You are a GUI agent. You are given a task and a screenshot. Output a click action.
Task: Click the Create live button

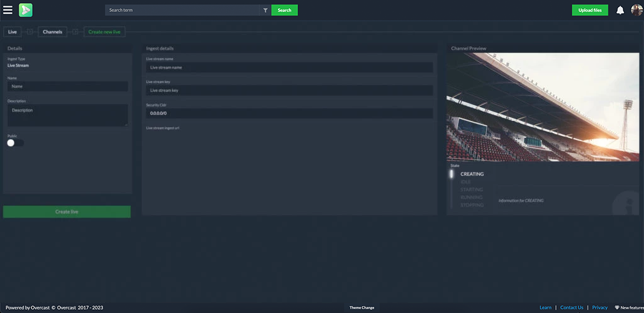67,212
